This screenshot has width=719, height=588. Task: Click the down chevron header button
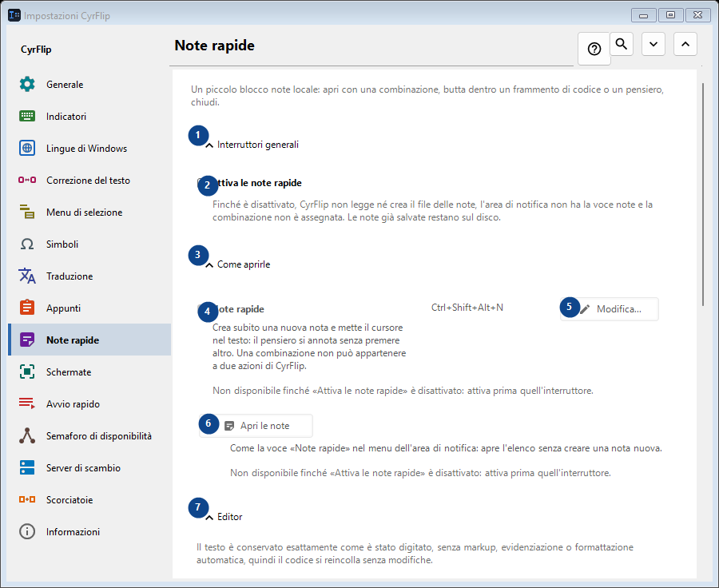point(653,44)
